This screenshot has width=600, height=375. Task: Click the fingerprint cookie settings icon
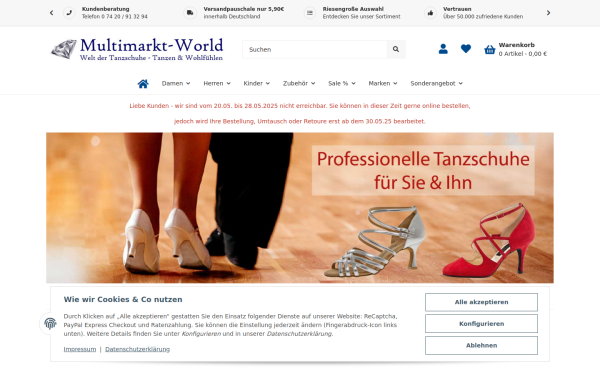click(x=50, y=323)
